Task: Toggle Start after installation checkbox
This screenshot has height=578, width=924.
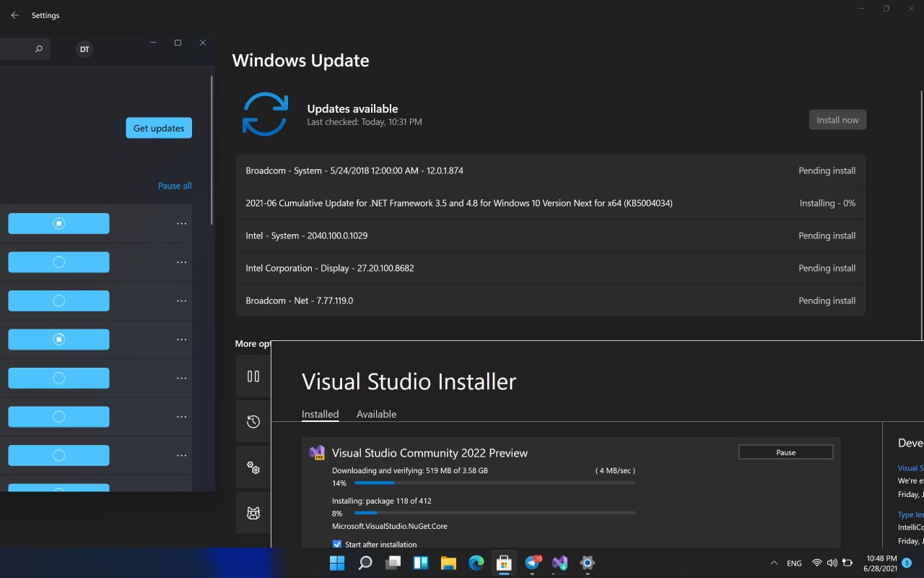Action: point(337,544)
